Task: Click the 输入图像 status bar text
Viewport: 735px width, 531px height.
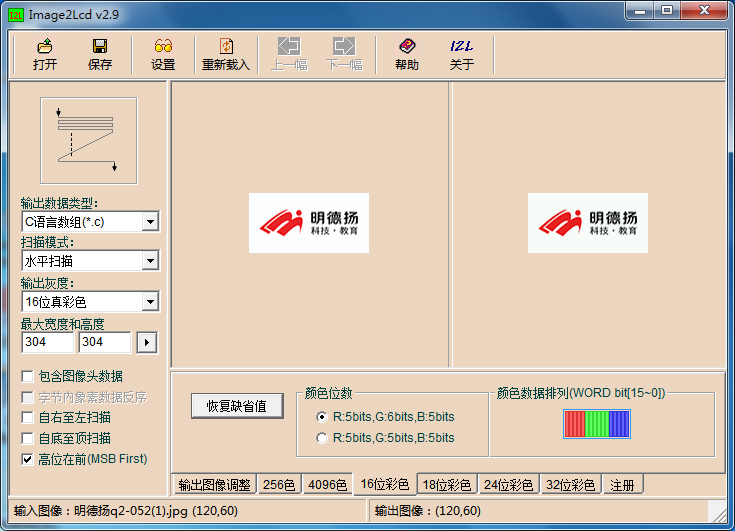Action: point(126,510)
